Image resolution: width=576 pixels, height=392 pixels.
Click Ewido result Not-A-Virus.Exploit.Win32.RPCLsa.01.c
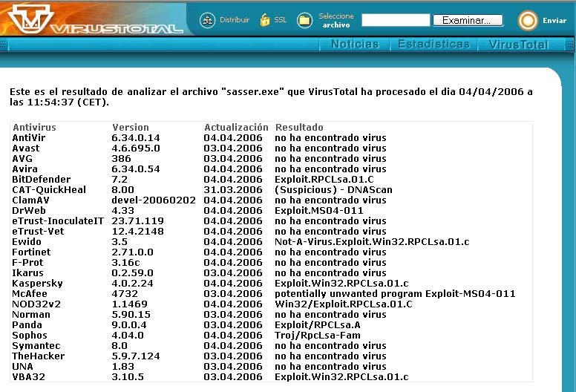coord(372,242)
